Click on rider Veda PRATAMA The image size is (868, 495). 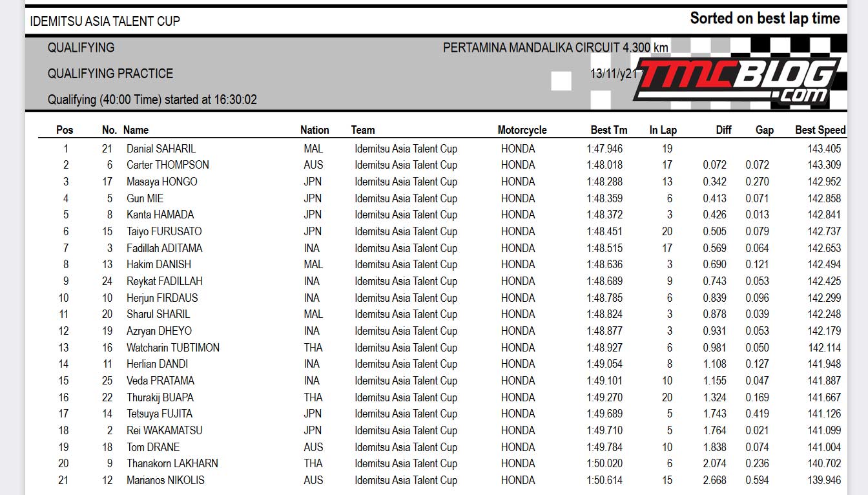point(160,381)
